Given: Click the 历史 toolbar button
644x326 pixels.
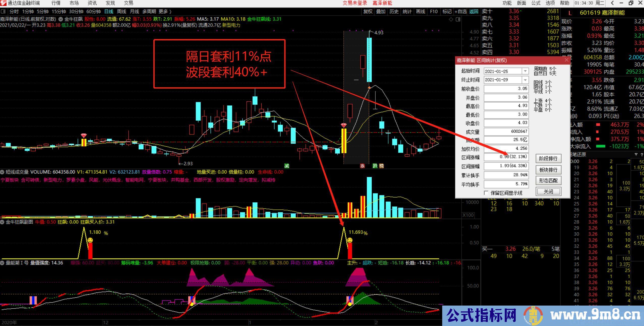Looking at the screenshot, I should (394, 12).
